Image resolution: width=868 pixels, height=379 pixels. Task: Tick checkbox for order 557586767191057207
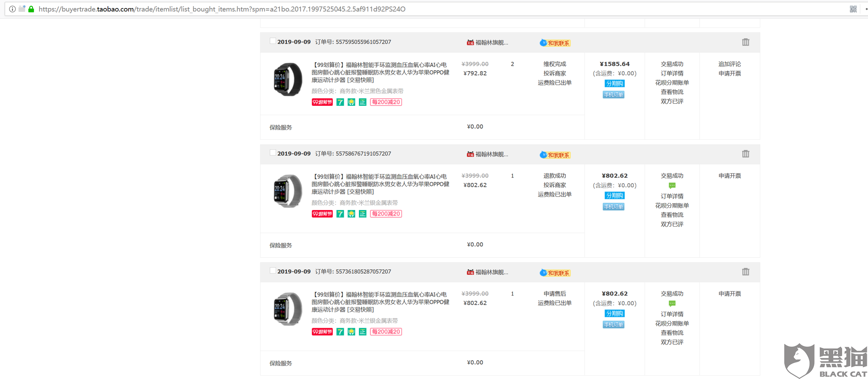click(x=273, y=153)
